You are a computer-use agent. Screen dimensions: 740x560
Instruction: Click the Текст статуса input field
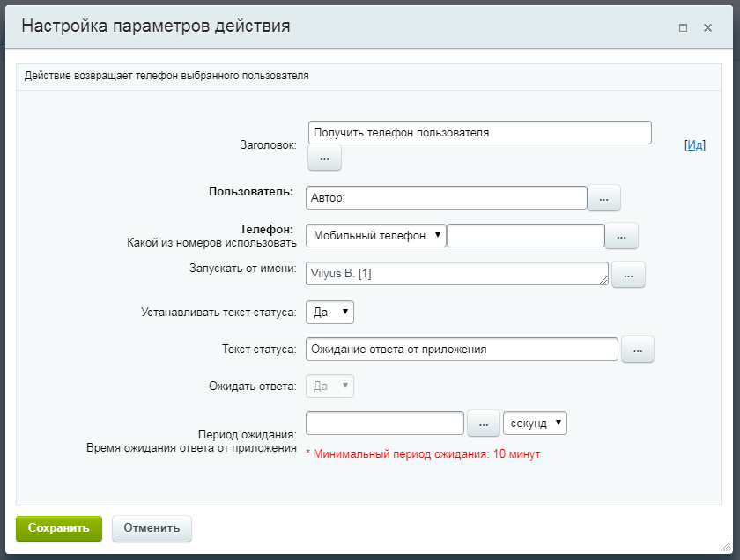(462, 350)
